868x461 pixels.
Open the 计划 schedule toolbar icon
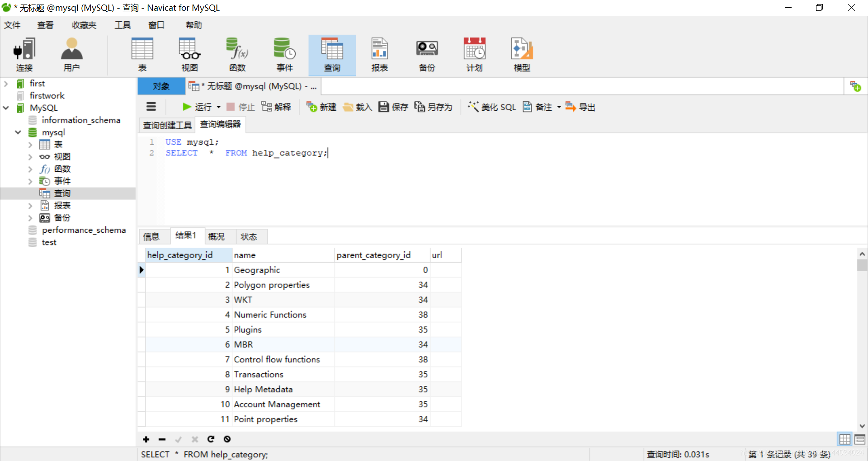(x=475, y=55)
